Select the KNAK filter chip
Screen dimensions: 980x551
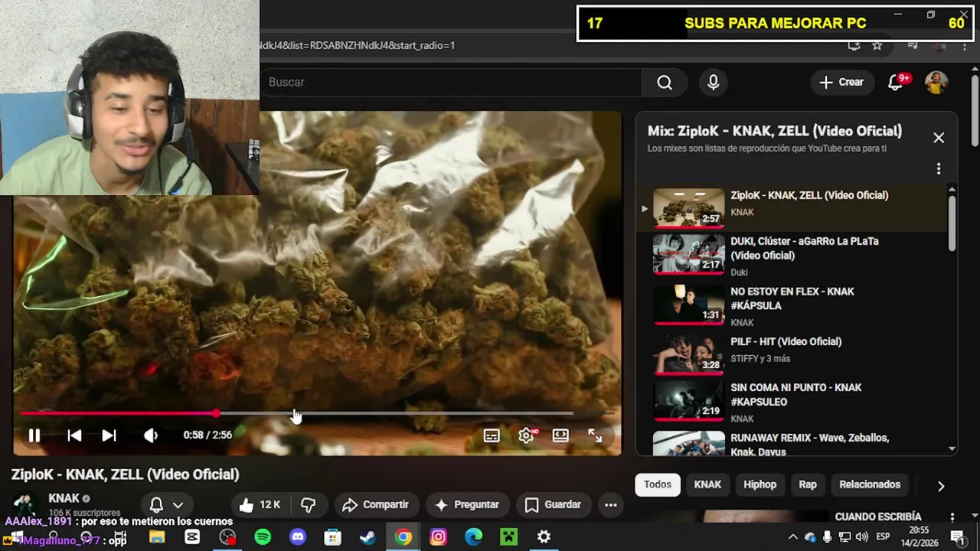[x=707, y=484]
